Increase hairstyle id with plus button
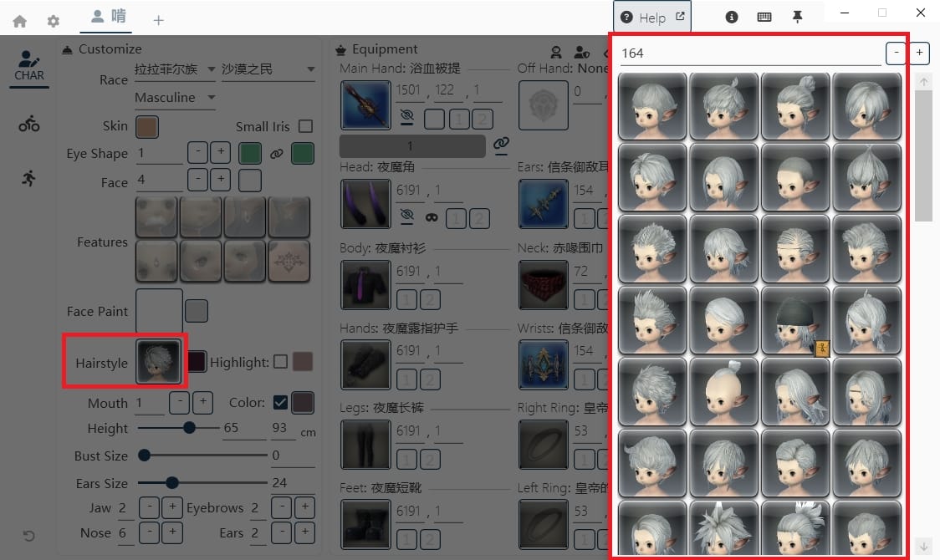 click(919, 53)
